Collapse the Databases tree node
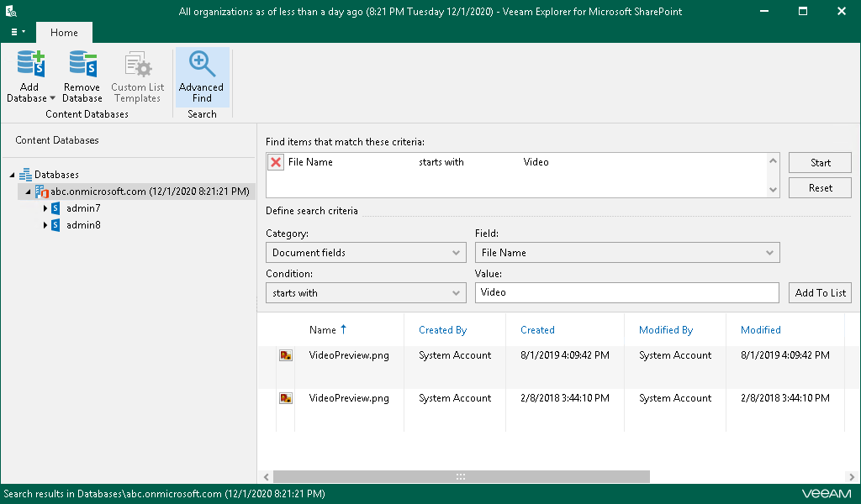Viewport: 861px width, 504px height. 13,175
